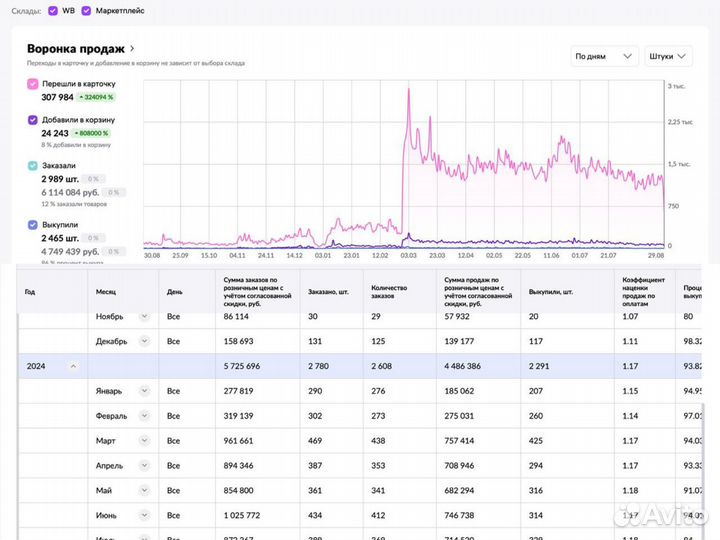This screenshot has height=540, width=720.
Task: Disable the Выкупили series checkbox
Action: coord(33,225)
